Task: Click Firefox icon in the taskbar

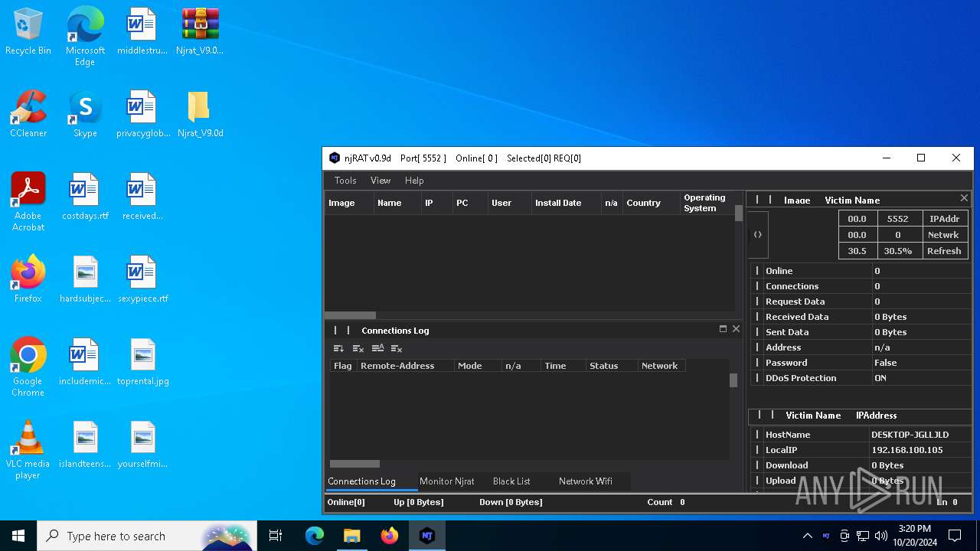Action: 390,536
